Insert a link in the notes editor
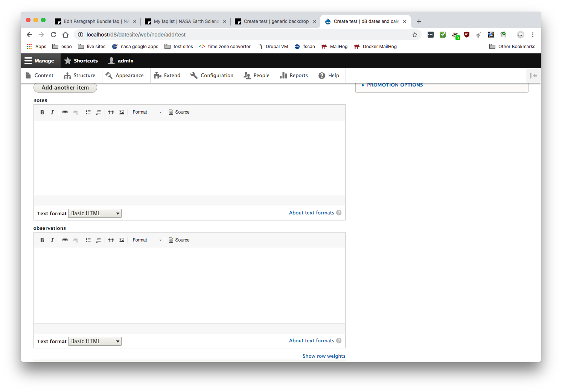Screen dimensions: 562x392 click(x=65, y=112)
